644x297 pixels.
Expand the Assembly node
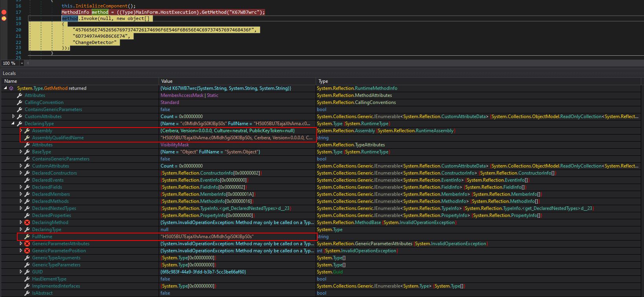coord(21,131)
